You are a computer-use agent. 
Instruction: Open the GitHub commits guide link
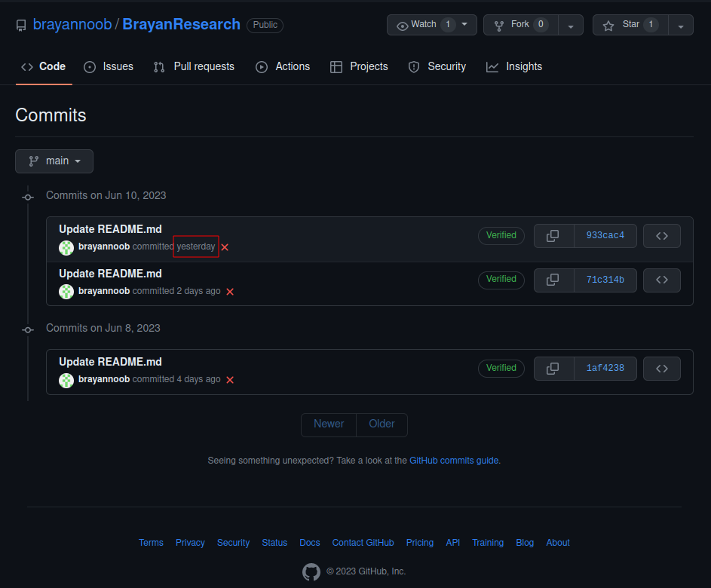453,460
